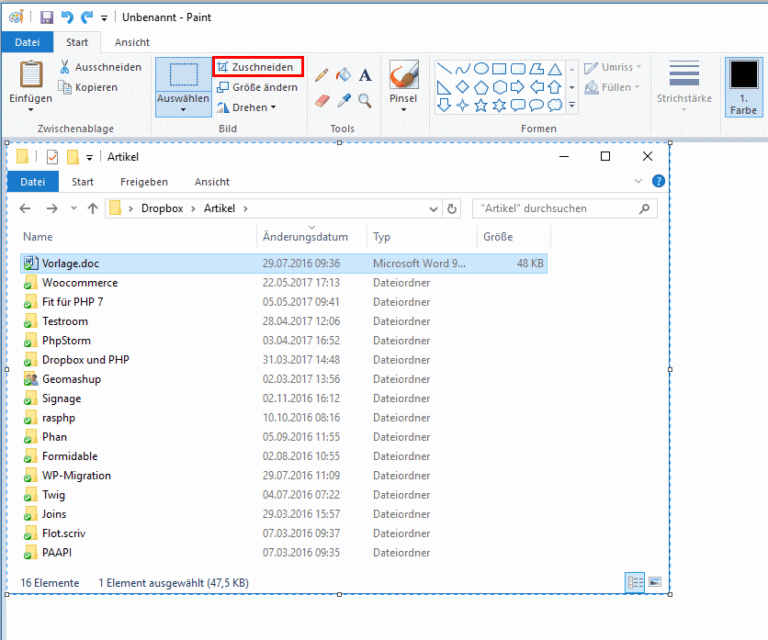Viewport: 768px width, 640px height.
Task: Open the Paint Datei tab
Action: 27,42
